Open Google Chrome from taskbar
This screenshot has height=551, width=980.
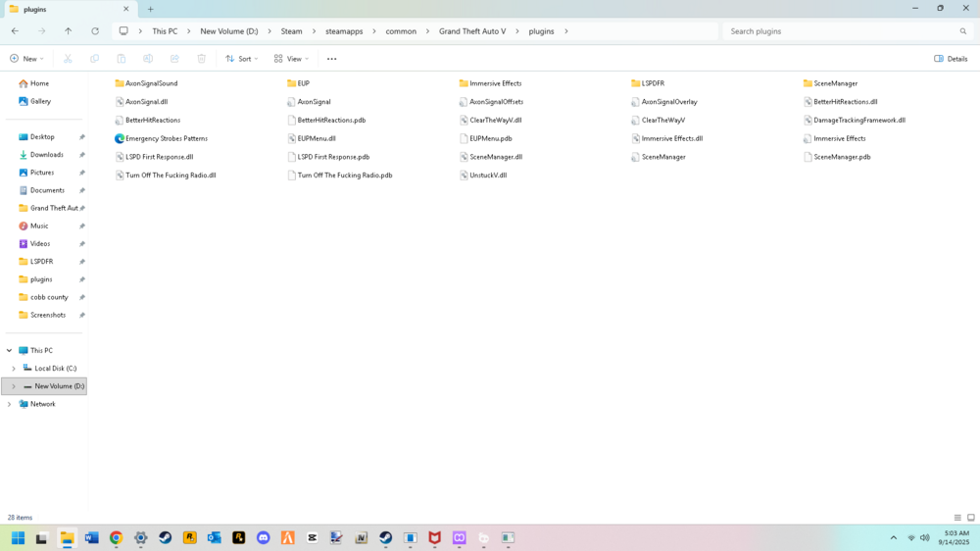117,538
